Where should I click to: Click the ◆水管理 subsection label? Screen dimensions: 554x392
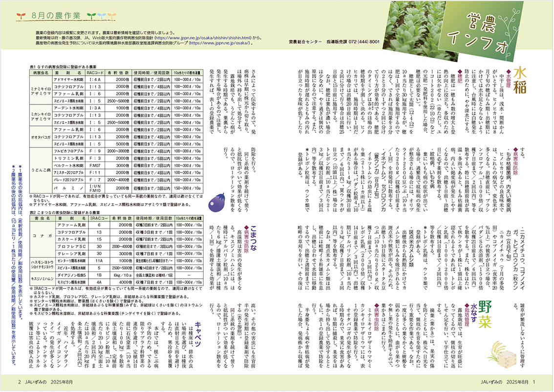[508, 80]
